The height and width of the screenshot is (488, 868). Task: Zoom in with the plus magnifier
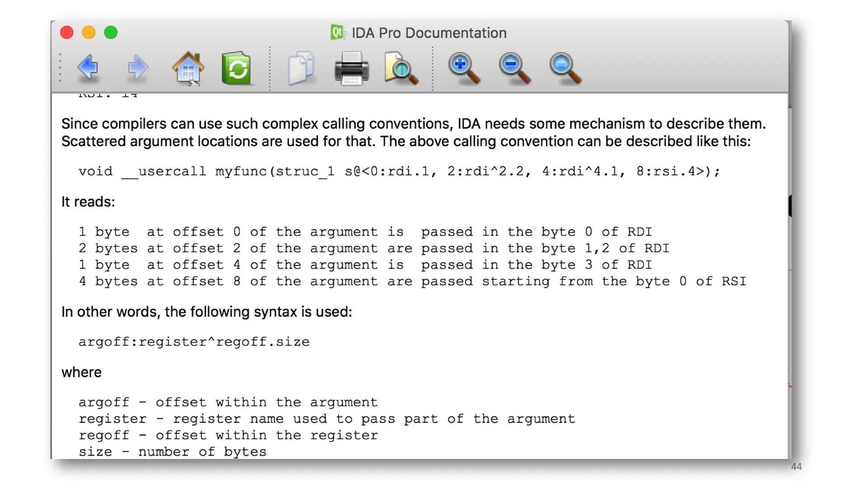(464, 69)
